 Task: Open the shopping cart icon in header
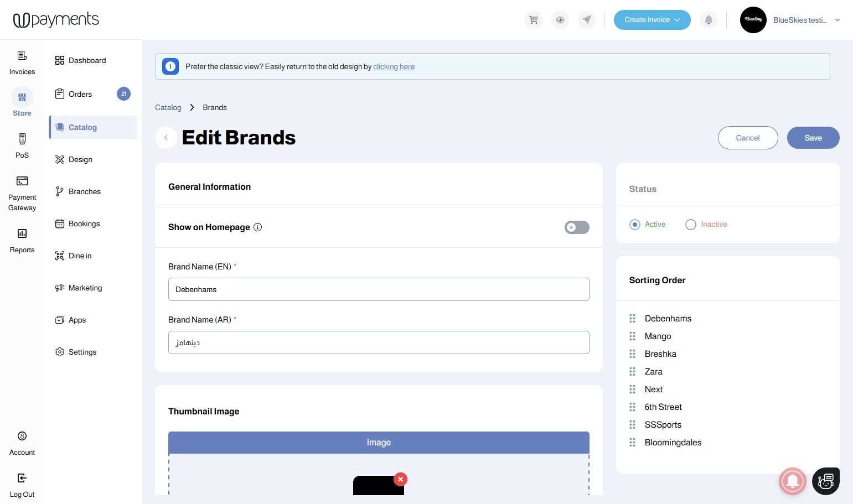[534, 20]
